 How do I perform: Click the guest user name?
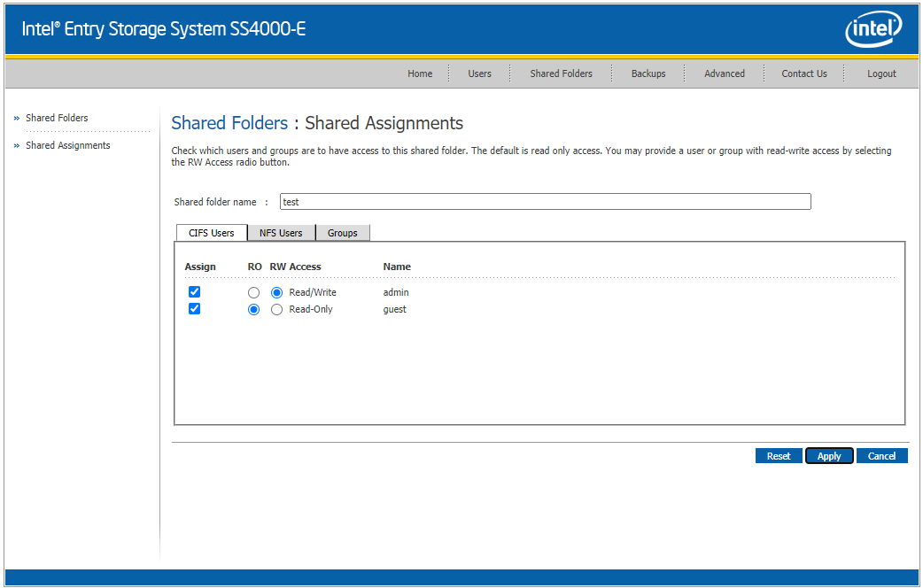pyautogui.click(x=394, y=310)
